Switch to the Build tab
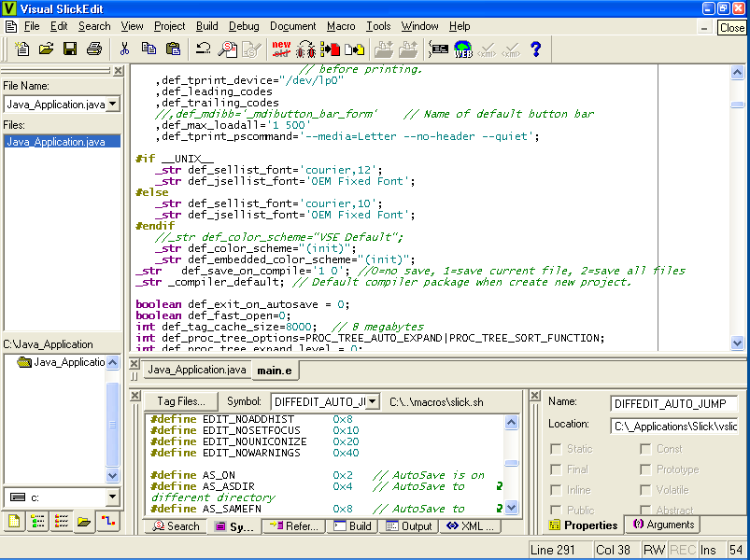 pos(352,526)
